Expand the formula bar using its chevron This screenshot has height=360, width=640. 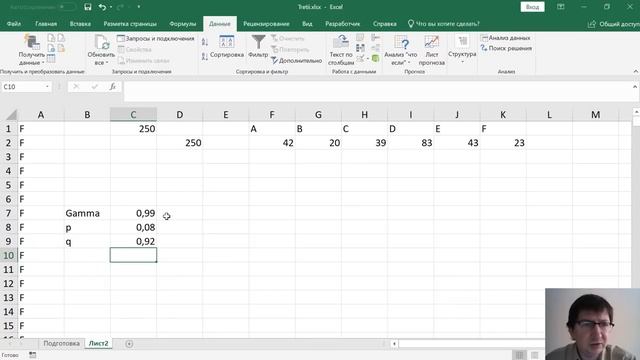point(635,87)
